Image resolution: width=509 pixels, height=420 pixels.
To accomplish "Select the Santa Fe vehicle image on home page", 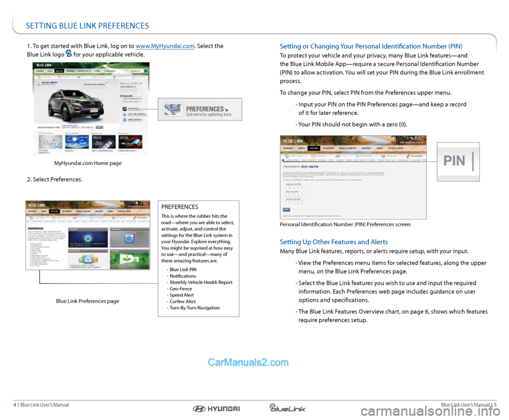I will pyautogui.click(x=74, y=107).
